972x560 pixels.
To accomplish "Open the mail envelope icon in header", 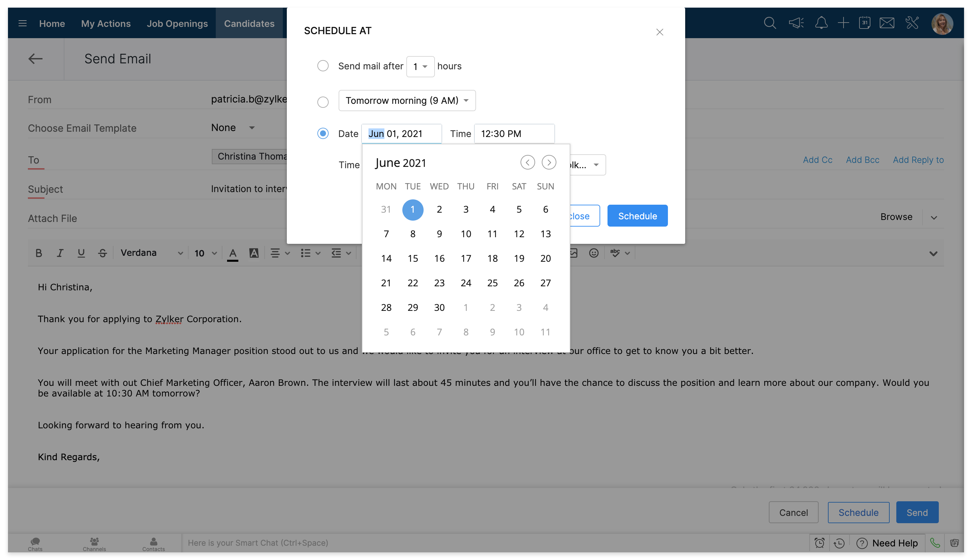I will 887,23.
